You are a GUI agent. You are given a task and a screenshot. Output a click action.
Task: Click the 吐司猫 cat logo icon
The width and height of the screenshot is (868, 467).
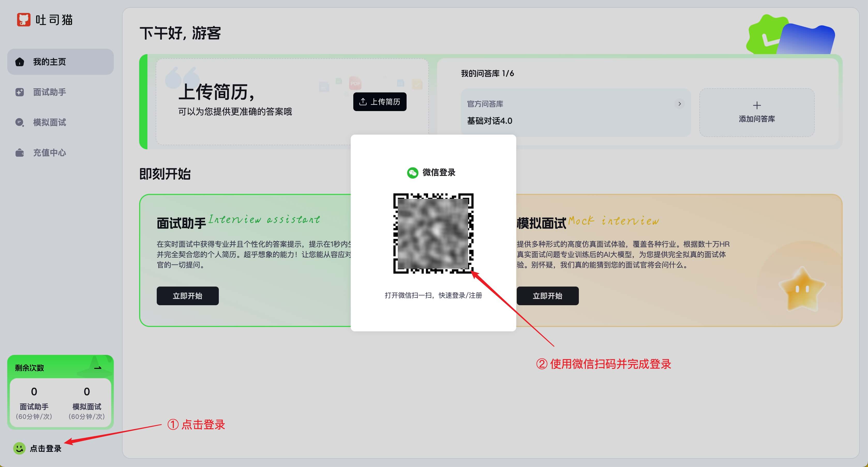tap(24, 20)
